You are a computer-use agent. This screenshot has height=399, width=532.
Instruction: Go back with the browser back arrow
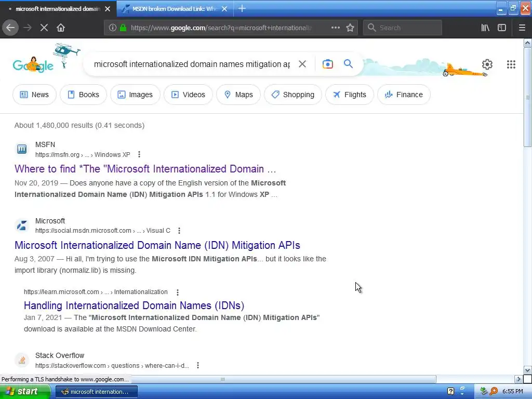point(10,28)
